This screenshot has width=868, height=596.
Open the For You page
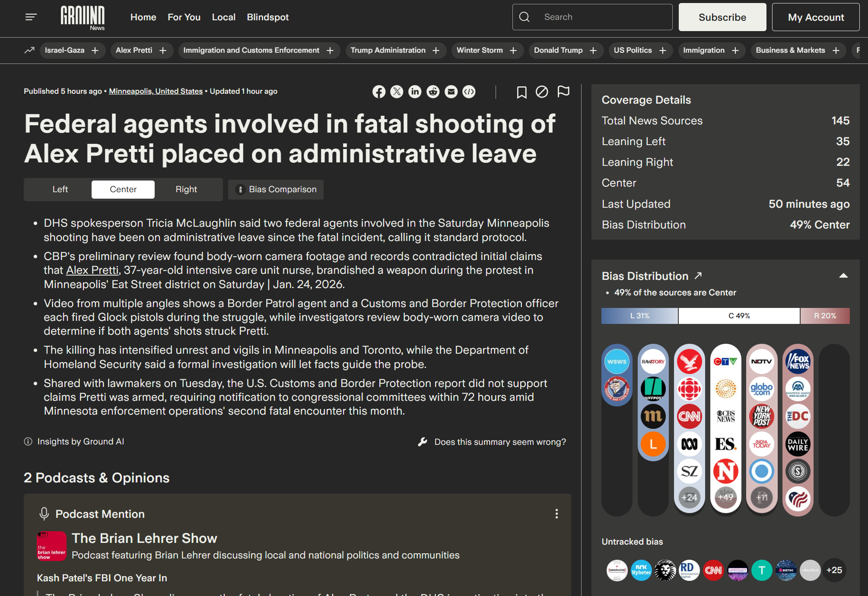pyautogui.click(x=184, y=17)
